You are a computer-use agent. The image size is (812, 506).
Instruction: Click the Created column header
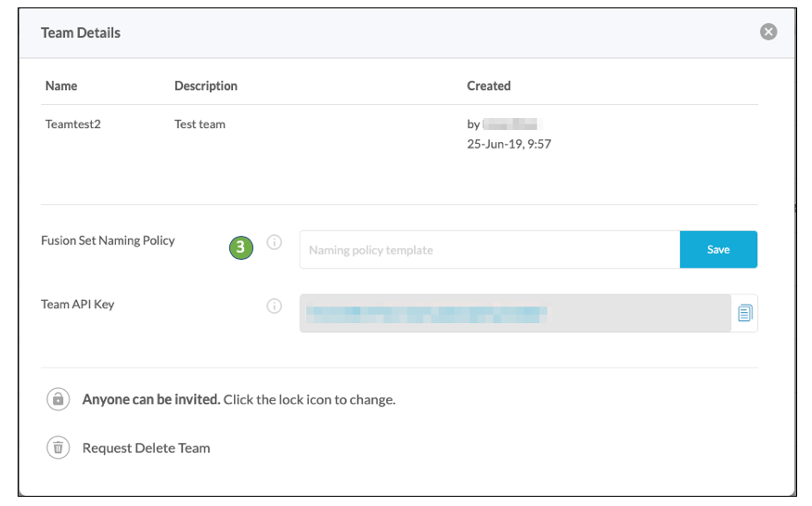(x=488, y=85)
